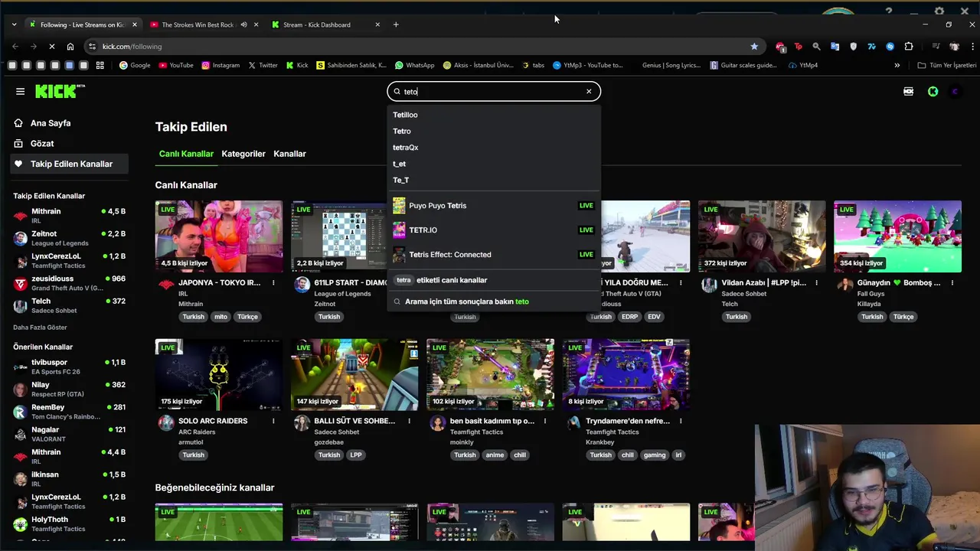Open tetra tagged live channels
Screen dimensions: 980x551
click(x=493, y=280)
